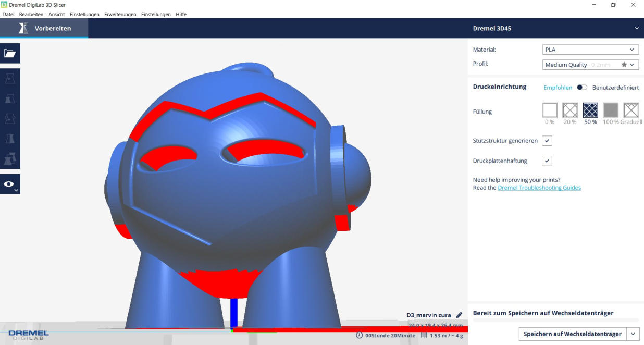Click the Vorbereiten stage icon
Screen dimensions: 644x345
[x=23, y=28]
